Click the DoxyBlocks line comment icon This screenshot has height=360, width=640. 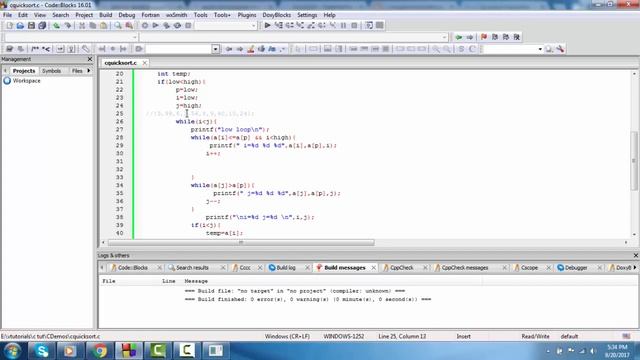(46, 49)
